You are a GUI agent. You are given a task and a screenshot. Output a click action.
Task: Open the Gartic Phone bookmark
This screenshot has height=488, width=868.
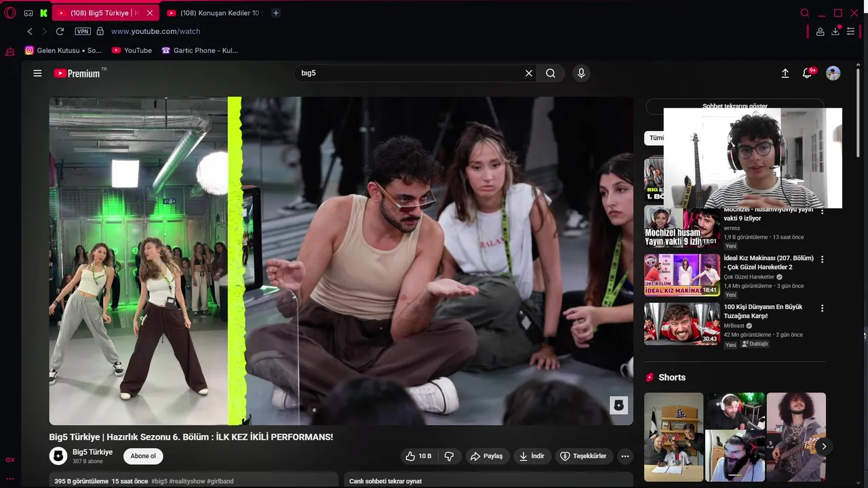(199, 50)
